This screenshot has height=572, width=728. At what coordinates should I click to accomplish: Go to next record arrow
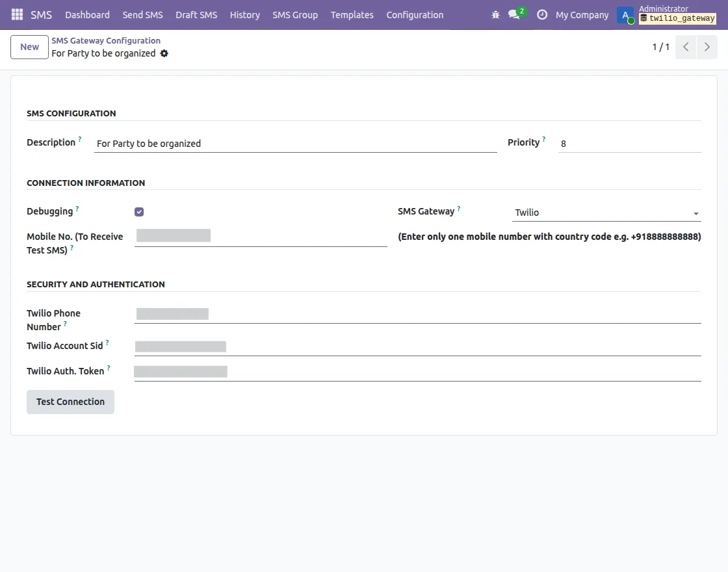tap(707, 47)
